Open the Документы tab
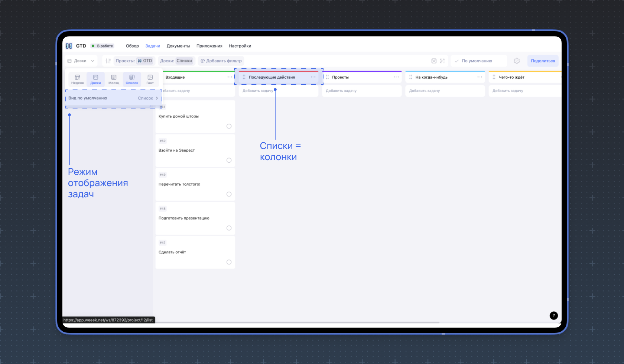This screenshot has width=624, height=364. click(x=178, y=46)
